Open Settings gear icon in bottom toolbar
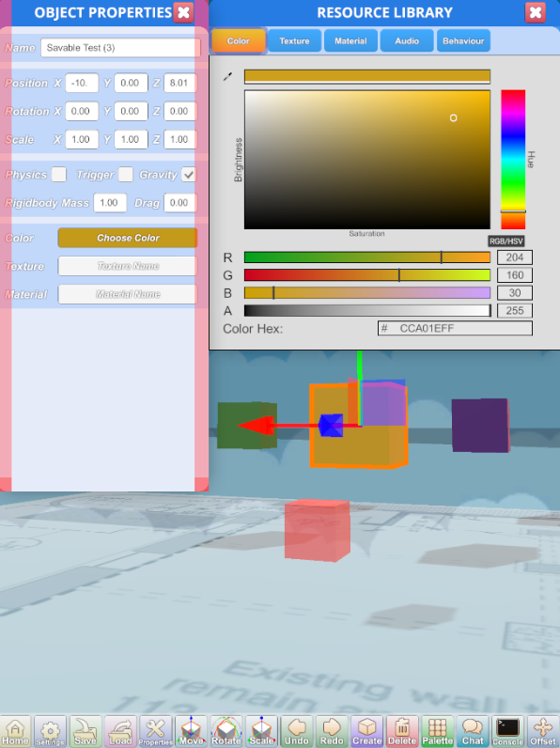Screen dimensions: 560x748 pos(50,731)
